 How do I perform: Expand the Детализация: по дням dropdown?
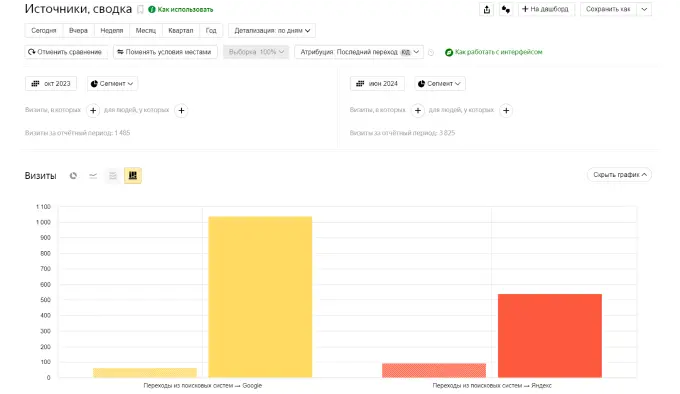click(x=272, y=31)
